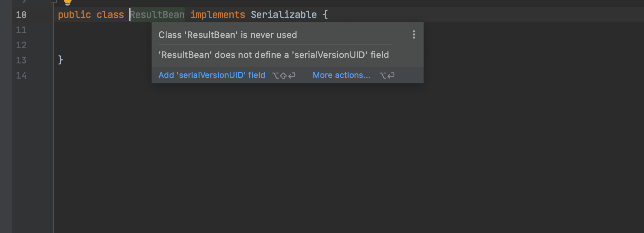
Task: Place cursor on the ResultBean class name
Action: 157,14
